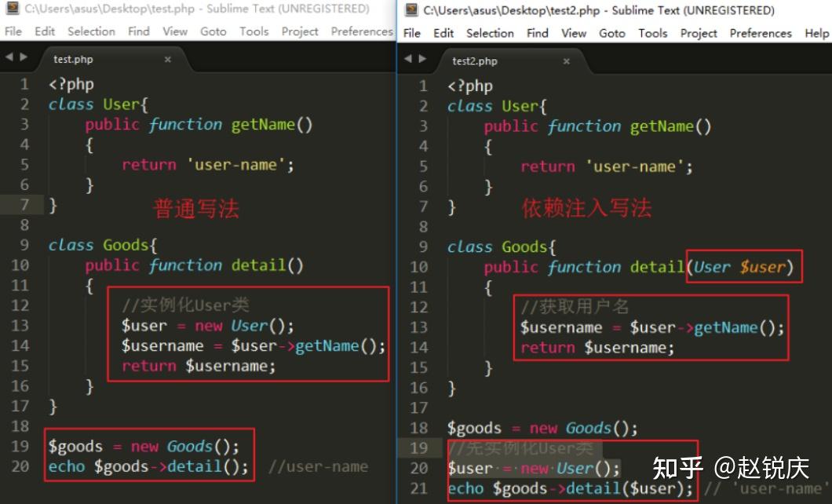The width and height of the screenshot is (832, 504).
Task: Click the forward navigation arrow in test2.php window
Action: click(x=421, y=58)
